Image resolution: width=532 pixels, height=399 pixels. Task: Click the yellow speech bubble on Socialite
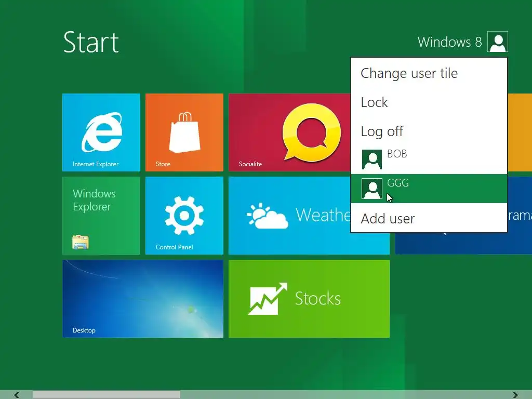[312, 132]
